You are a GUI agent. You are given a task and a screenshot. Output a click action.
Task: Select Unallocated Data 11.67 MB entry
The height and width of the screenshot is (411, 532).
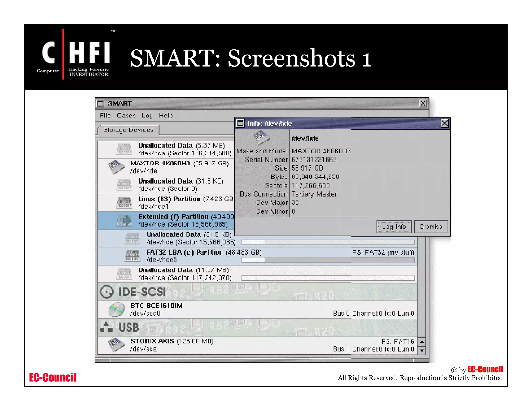[x=183, y=274]
